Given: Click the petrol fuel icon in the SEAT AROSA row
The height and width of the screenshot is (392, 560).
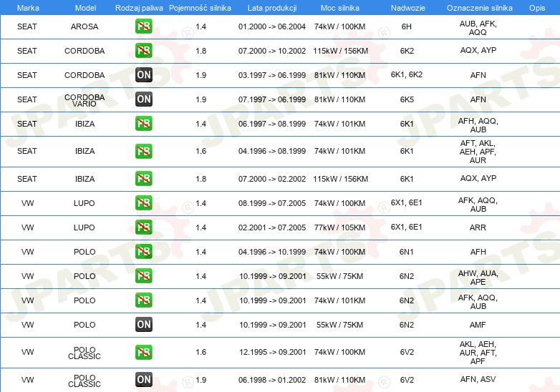Looking at the screenshot, I should pos(143,26).
